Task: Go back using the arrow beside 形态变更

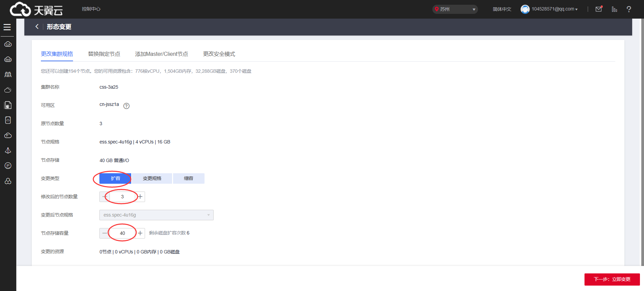Action: point(37,26)
